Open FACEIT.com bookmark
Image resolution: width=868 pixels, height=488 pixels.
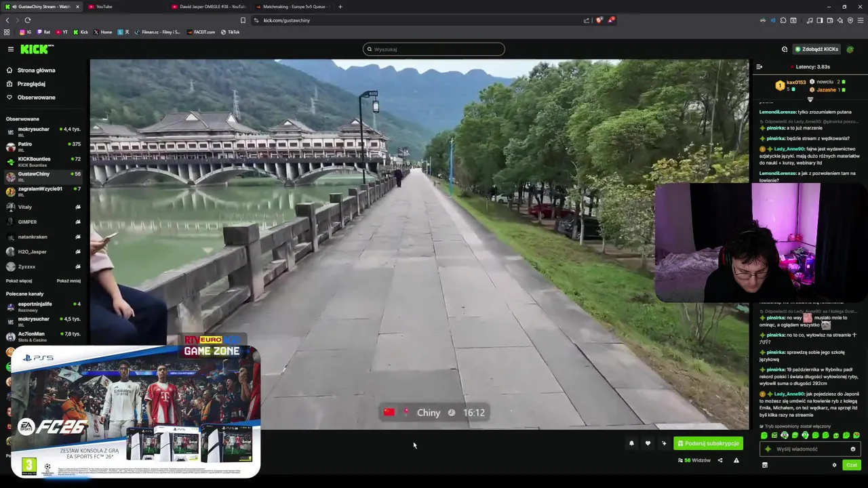tap(201, 32)
